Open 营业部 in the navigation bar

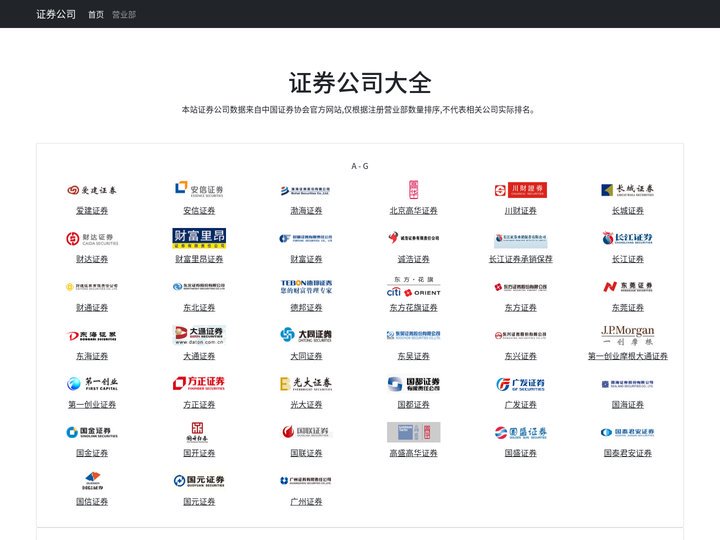[x=124, y=15]
